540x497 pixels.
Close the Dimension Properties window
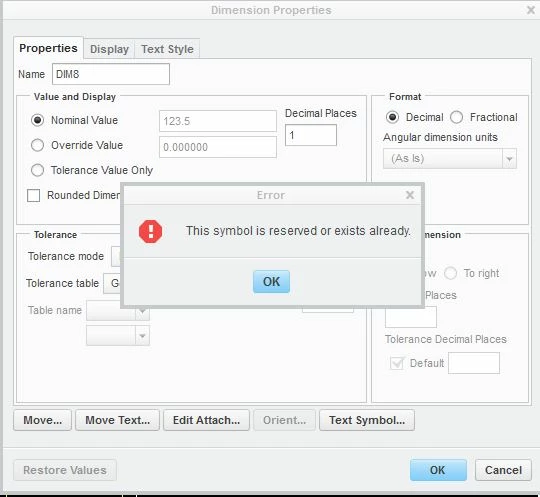(x=531, y=10)
